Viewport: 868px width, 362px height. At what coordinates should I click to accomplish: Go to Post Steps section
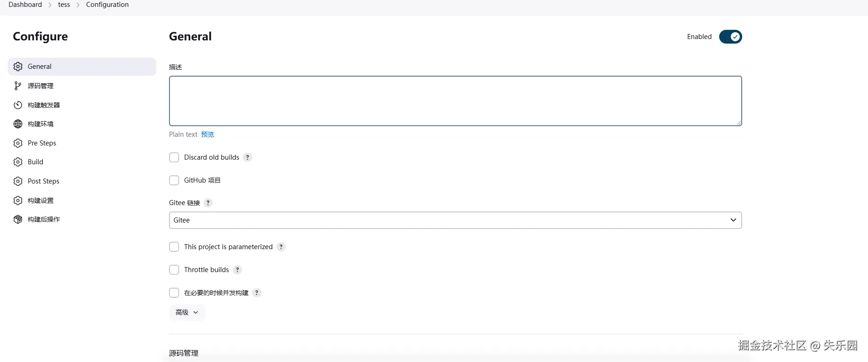[x=44, y=181]
